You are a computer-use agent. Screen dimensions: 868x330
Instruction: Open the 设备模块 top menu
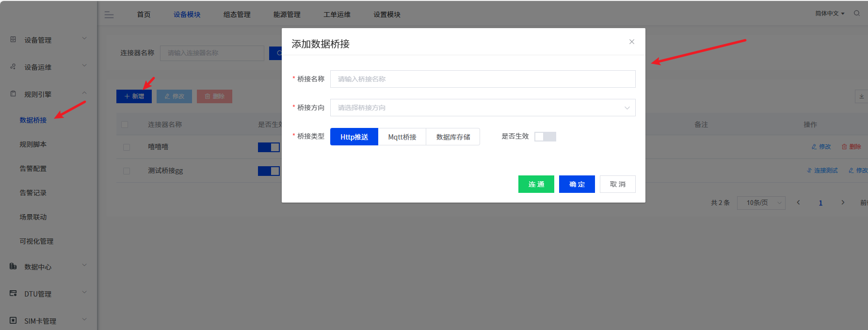[187, 15]
